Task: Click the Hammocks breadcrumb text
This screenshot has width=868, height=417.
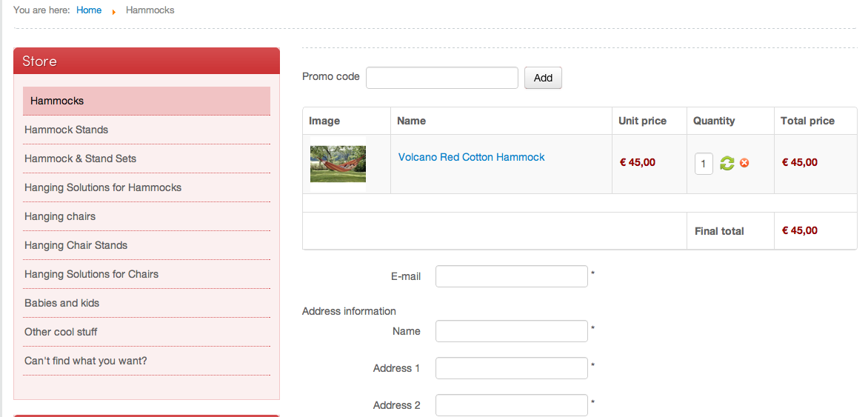Action: point(150,10)
